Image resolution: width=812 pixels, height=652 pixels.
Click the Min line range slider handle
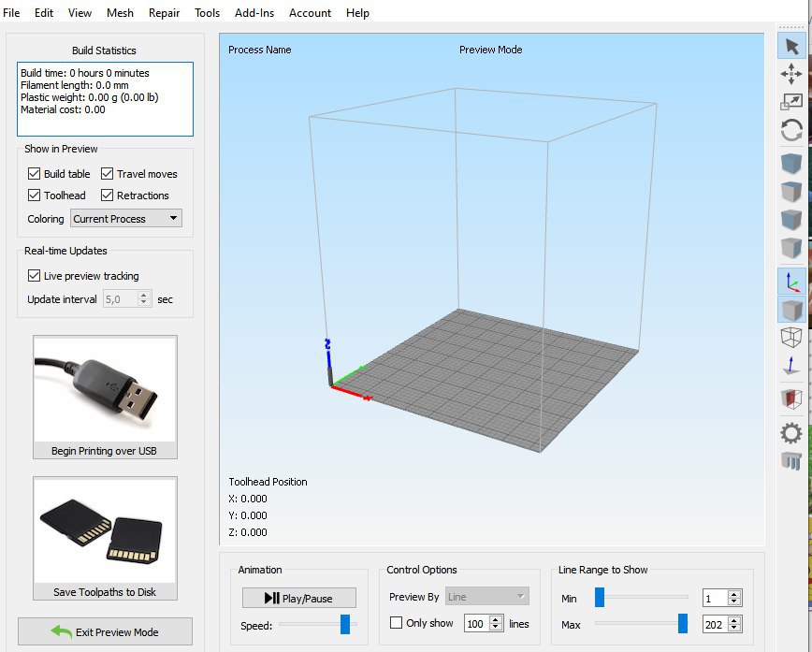pos(599,597)
